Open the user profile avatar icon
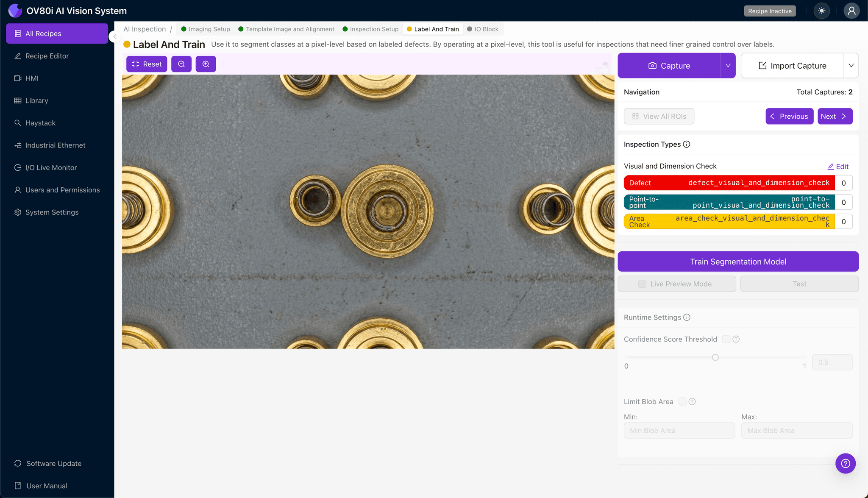The width and height of the screenshot is (868, 498). pyautogui.click(x=851, y=11)
